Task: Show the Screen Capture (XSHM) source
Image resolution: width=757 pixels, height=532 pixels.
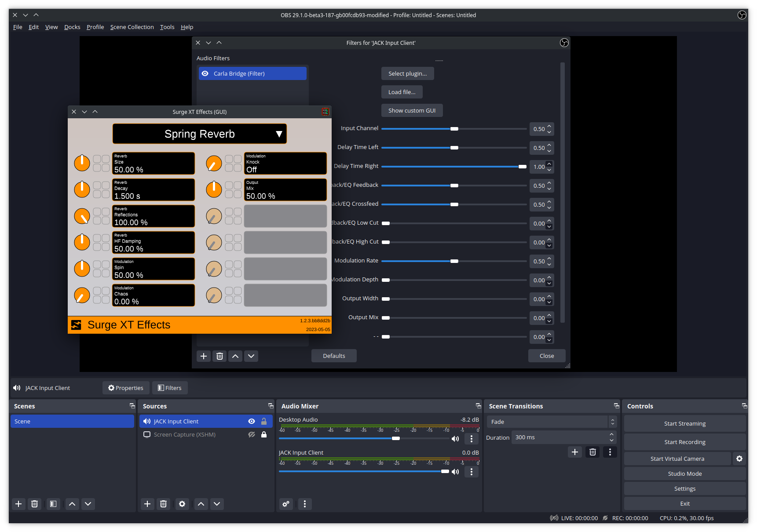Action: (252, 434)
